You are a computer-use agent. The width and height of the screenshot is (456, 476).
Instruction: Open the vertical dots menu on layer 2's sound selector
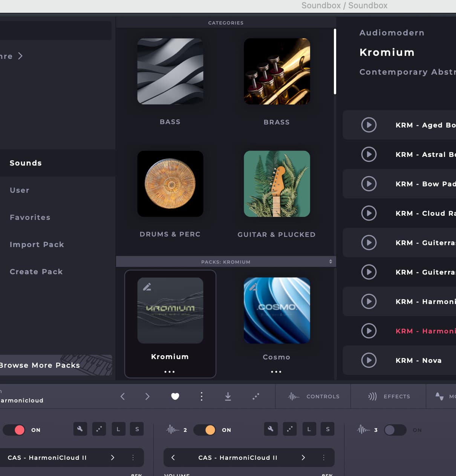pyautogui.click(x=324, y=458)
